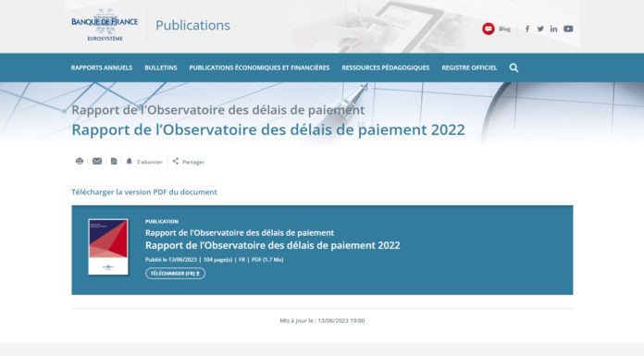Open Ressources pédagogiques menu
This screenshot has width=644, height=356.
(385, 68)
